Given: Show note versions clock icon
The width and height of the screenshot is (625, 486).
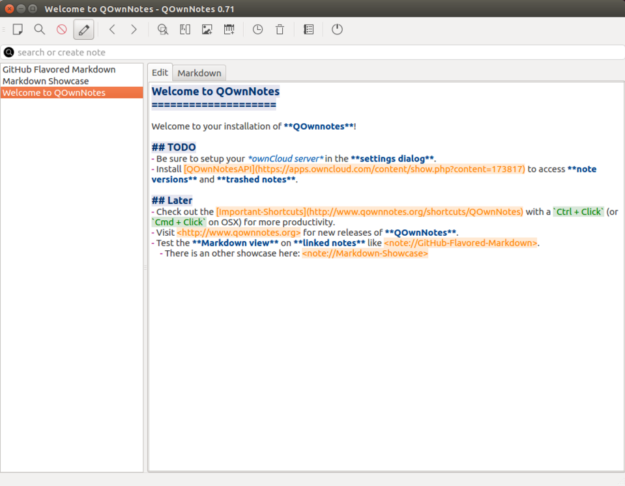Looking at the screenshot, I should pyautogui.click(x=257, y=29).
